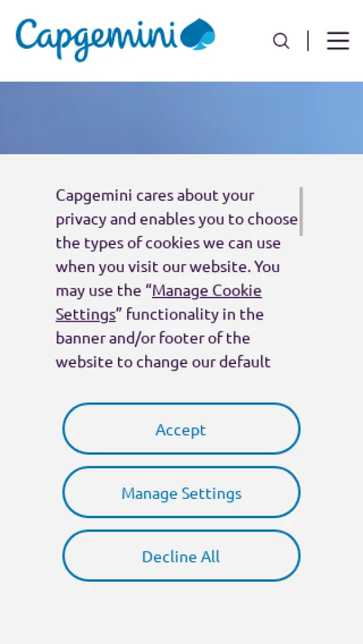
Task: Confirm consent with the Accept button
Action: pyautogui.click(x=181, y=429)
